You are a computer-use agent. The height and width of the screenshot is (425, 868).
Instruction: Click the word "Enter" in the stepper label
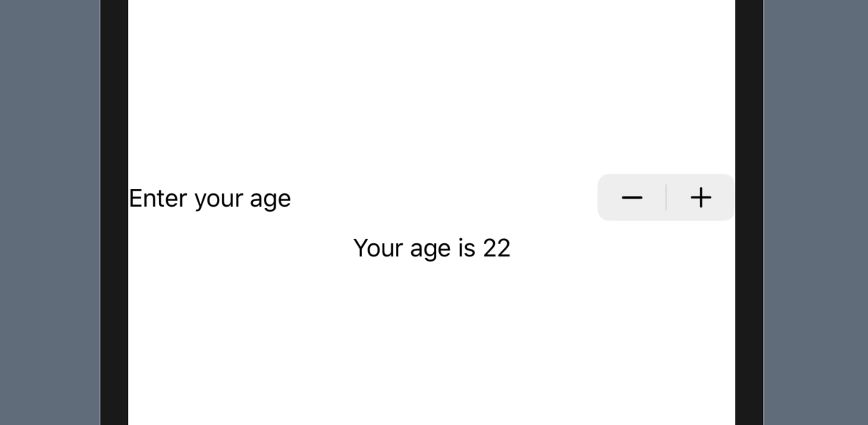158,198
